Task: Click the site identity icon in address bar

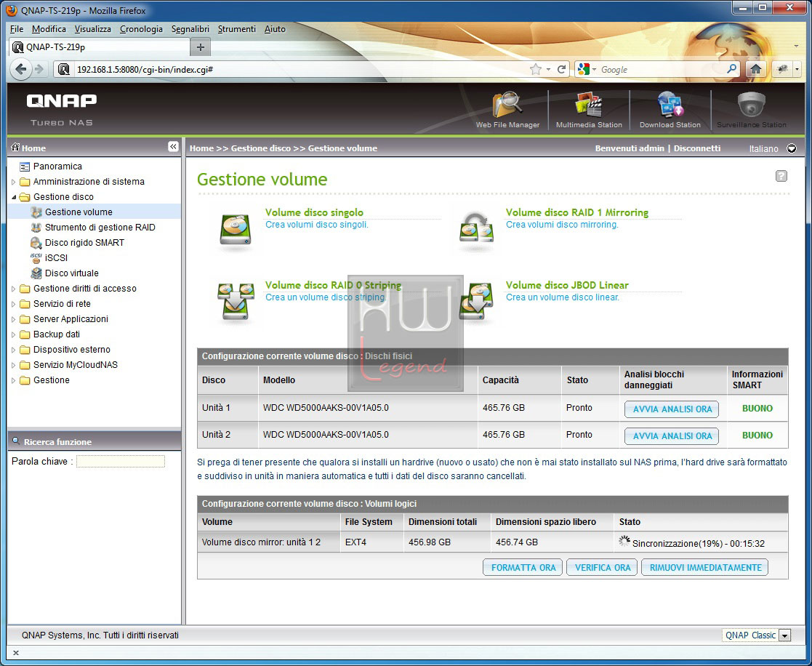Action: click(64, 69)
